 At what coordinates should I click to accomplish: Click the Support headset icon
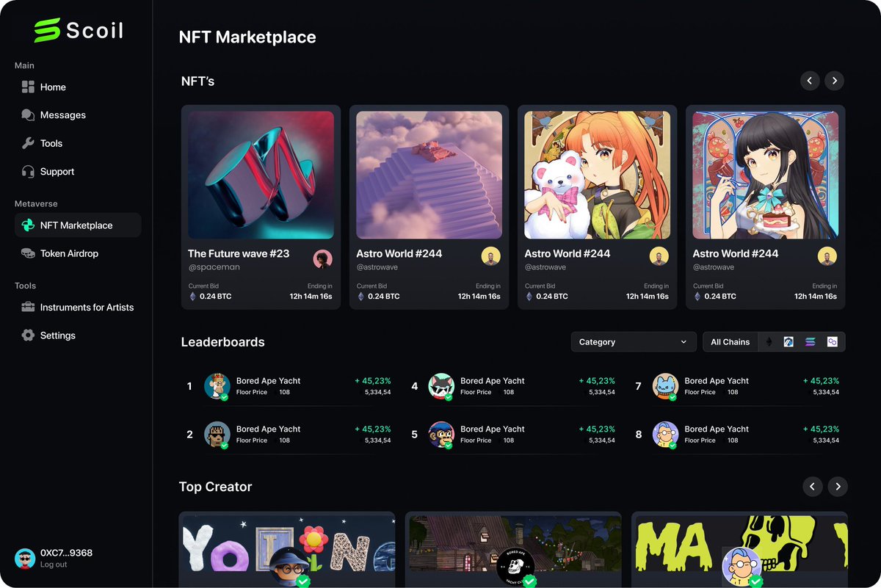pos(28,172)
